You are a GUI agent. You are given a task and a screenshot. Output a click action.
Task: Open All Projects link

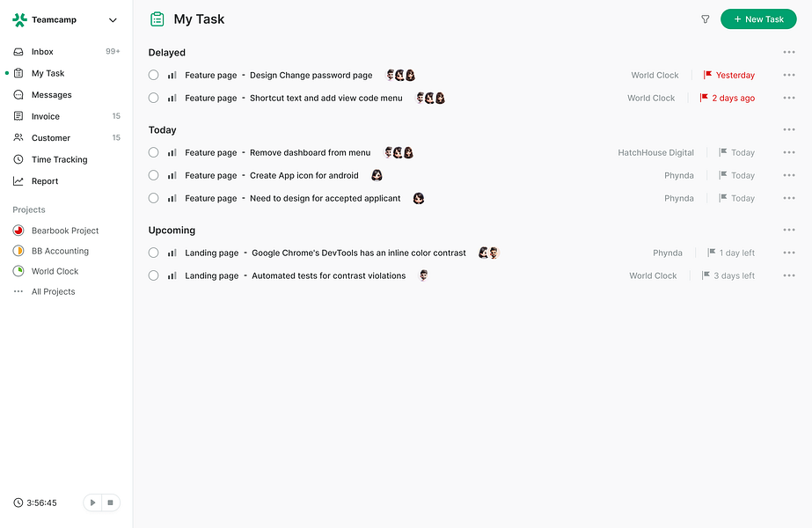pos(54,292)
